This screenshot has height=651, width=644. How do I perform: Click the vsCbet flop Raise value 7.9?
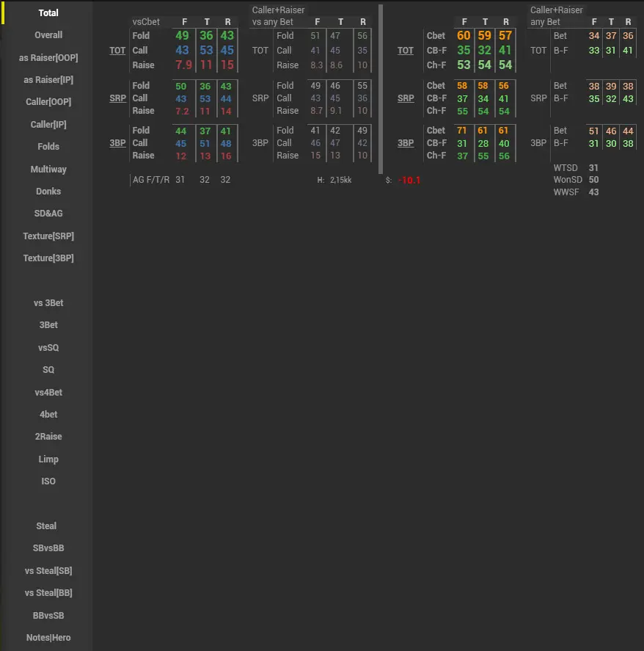point(183,65)
